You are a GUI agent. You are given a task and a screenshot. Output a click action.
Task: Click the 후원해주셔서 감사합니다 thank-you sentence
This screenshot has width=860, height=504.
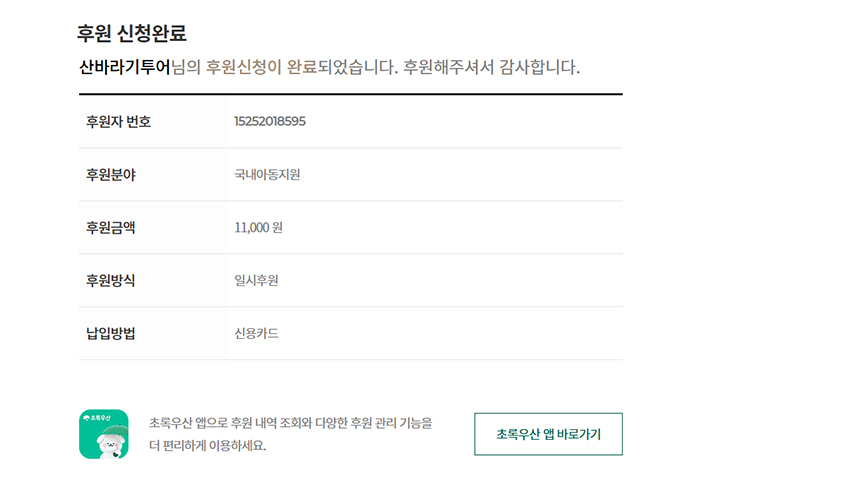[x=491, y=68]
